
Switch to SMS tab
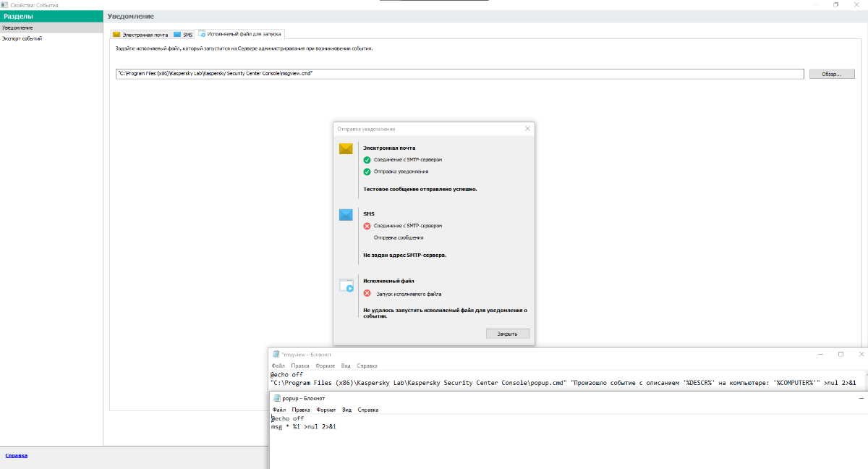click(183, 34)
